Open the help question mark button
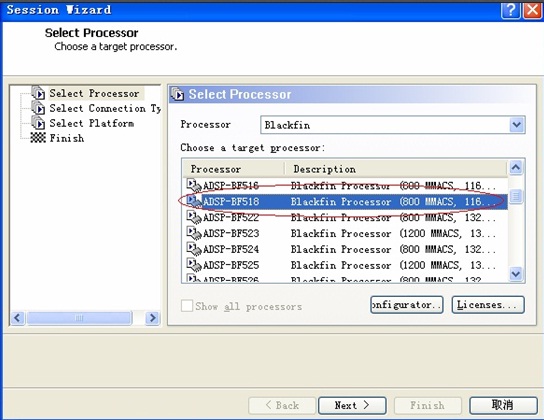Screen dimensions: 544x420 point(510,10)
